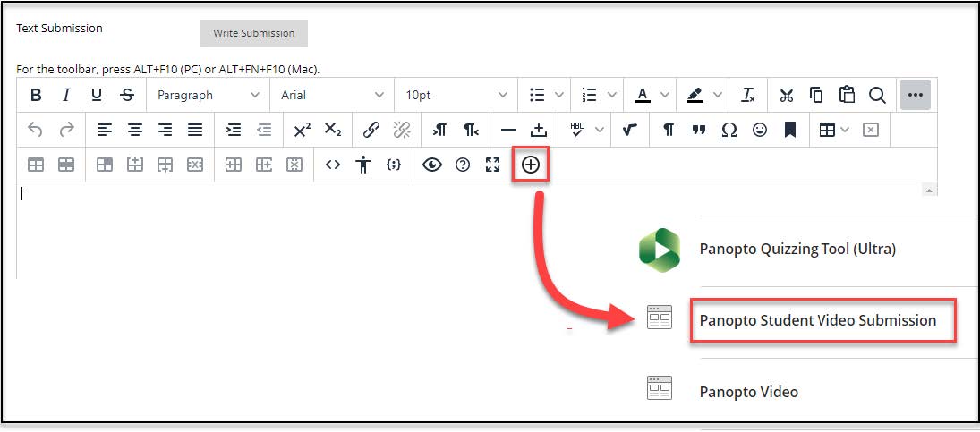Viewport: 980px width, 432px height.
Task: Set left-to-right text direction
Action: pos(440,130)
